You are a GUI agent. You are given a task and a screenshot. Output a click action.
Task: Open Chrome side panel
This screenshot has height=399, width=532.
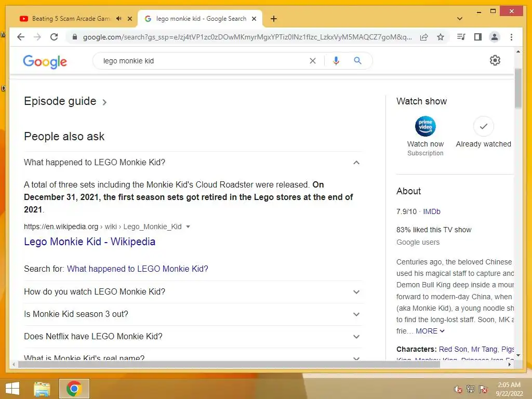pos(478,37)
